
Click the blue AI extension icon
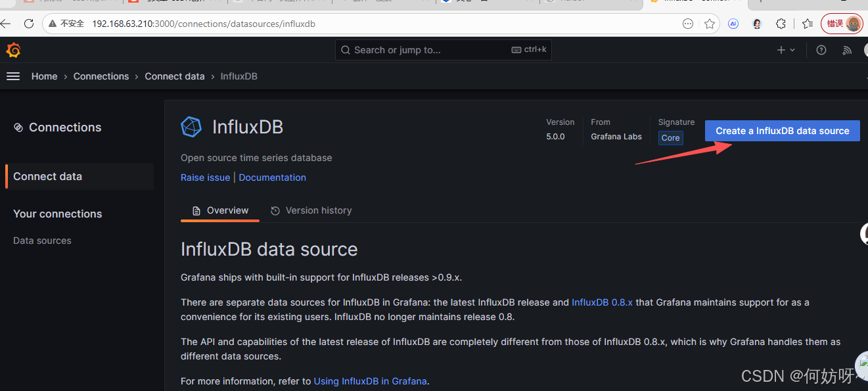[x=733, y=24]
